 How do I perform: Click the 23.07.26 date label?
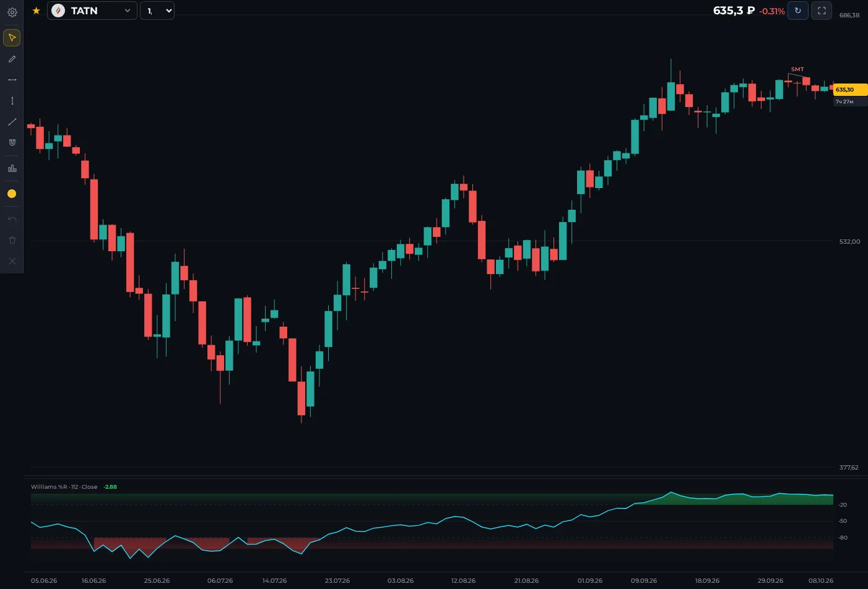tap(337, 581)
